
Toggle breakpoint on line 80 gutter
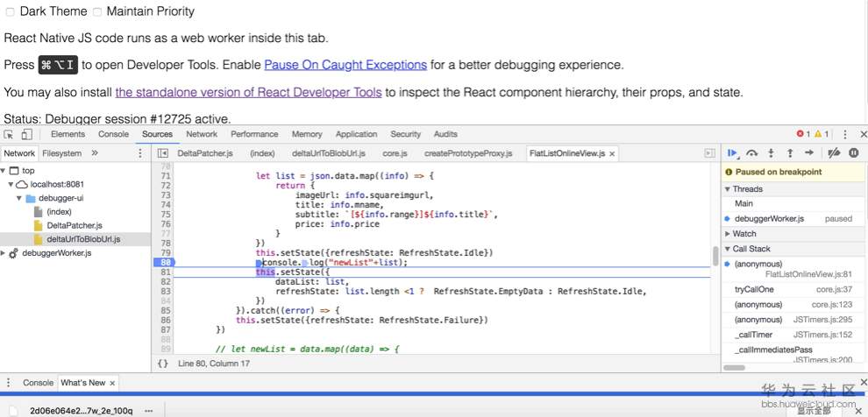click(x=164, y=262)
